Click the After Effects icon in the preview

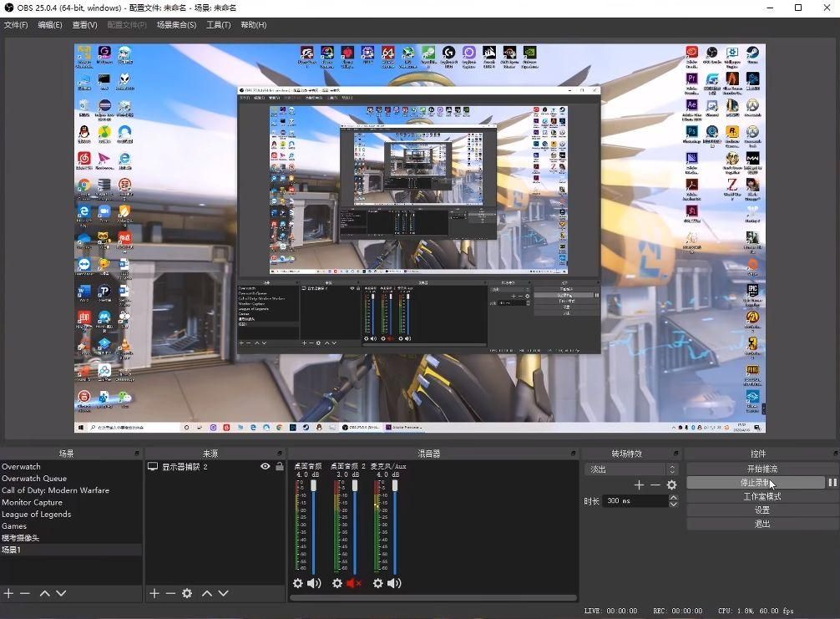click(x=691, y=105)
